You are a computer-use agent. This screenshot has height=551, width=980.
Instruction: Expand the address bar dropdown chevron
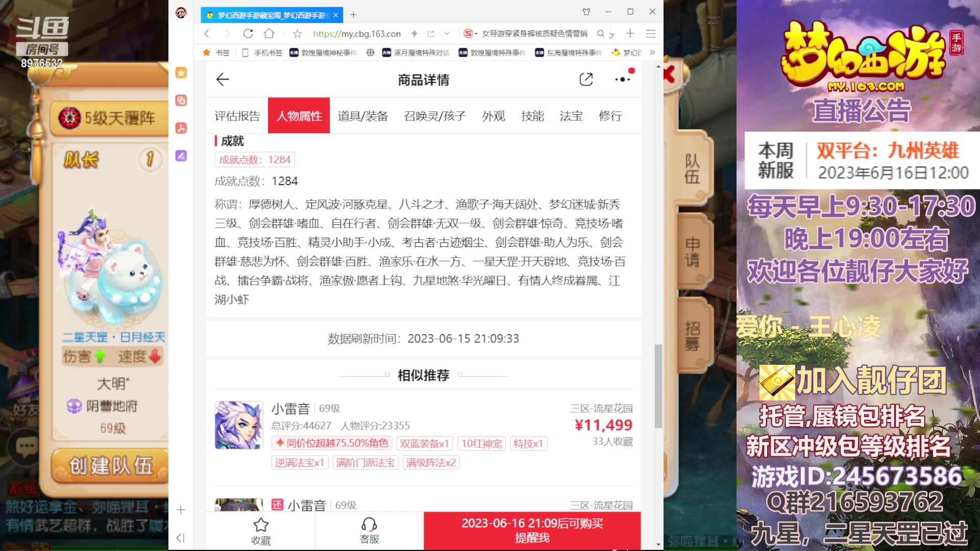coord(447,34)
